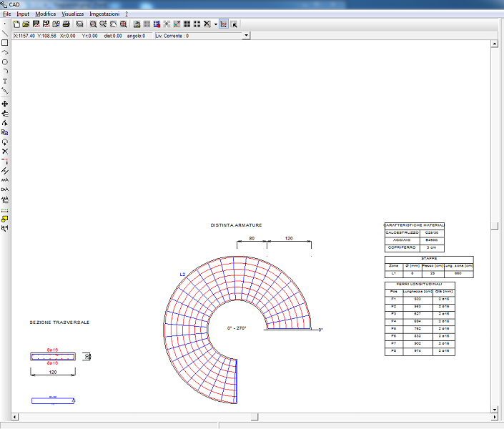Select the parallel lines offset tool
Screen dimensions: 504x429
5,171
